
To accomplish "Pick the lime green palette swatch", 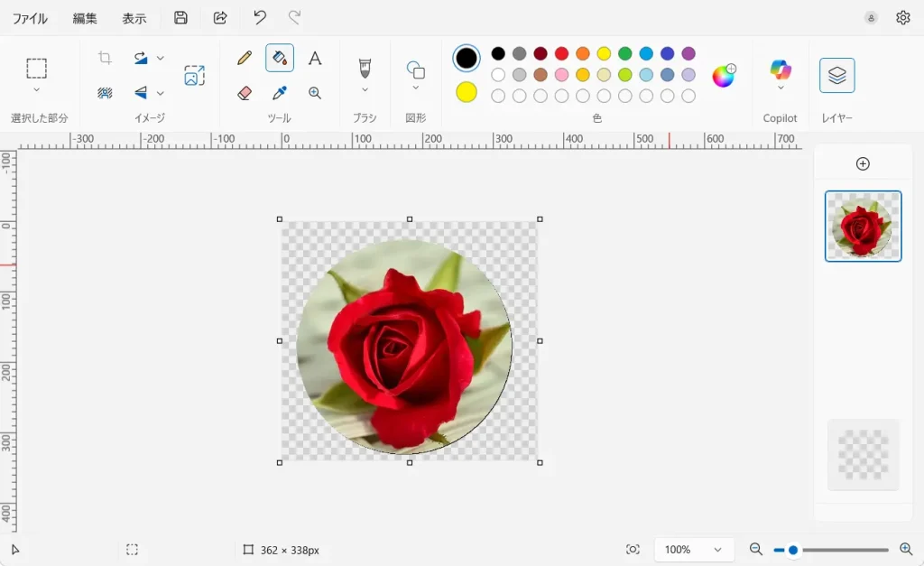I will [625, 75].
